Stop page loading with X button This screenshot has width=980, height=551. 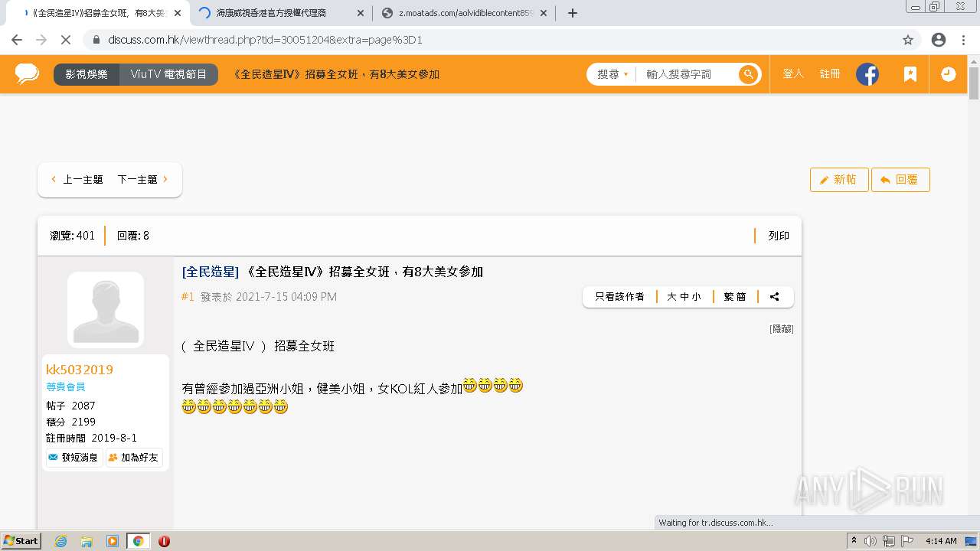pyautogui.click(x=65, y=40)
